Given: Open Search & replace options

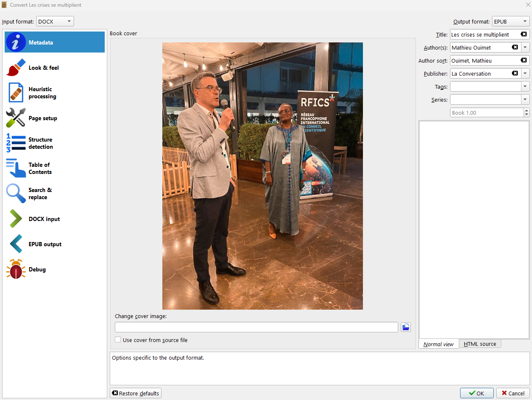Looking at the screenshot, I should point(54,193).
